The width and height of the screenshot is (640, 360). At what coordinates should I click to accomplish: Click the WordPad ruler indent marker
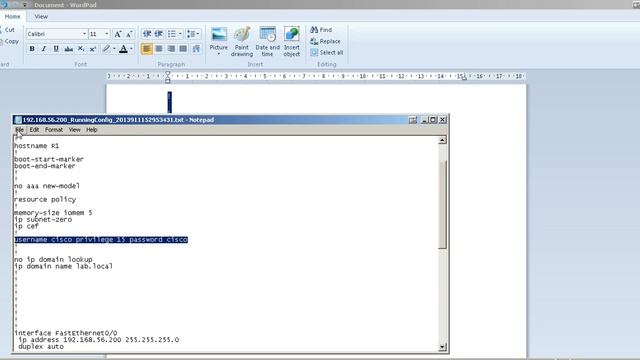click(x=167, y=77)
